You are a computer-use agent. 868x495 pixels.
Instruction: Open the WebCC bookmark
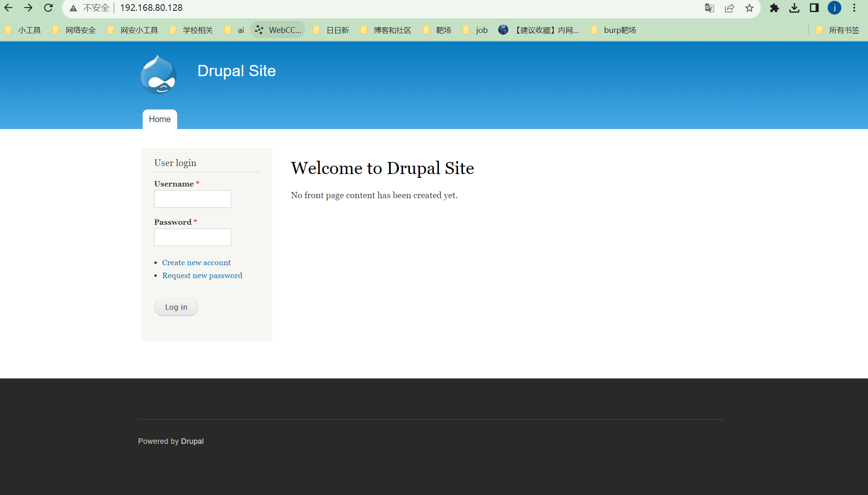click(x=278, y=30)
